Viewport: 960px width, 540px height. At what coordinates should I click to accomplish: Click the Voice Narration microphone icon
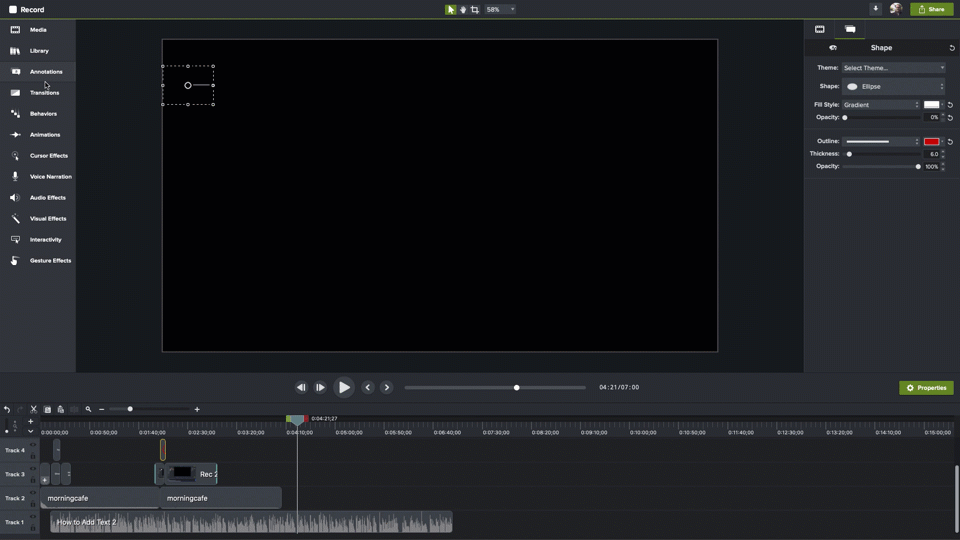[x=15, y=176]
